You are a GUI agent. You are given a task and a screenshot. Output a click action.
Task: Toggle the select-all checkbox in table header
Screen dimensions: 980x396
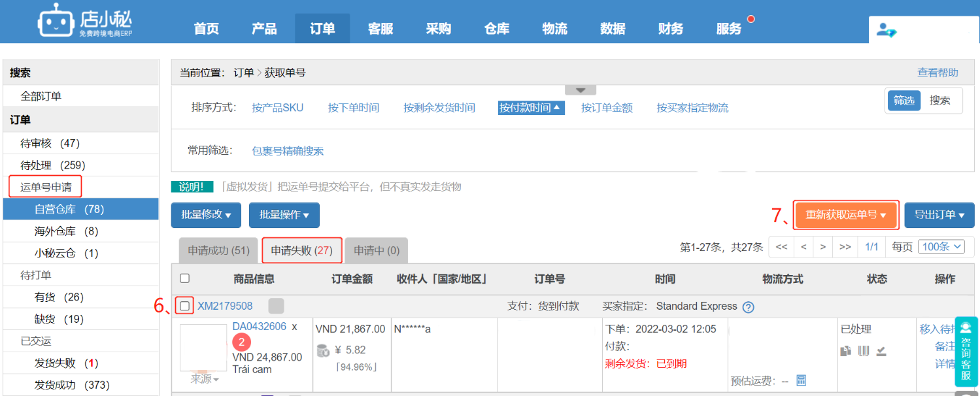coord(185,278)
